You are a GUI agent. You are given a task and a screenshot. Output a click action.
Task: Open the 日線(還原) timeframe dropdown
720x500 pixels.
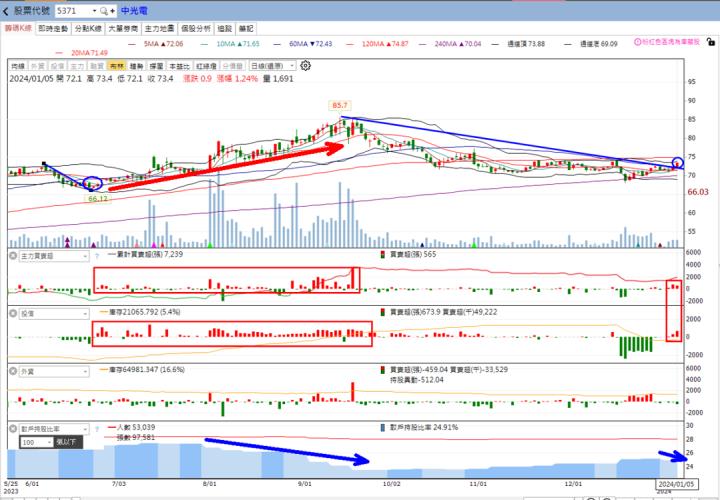273,65
